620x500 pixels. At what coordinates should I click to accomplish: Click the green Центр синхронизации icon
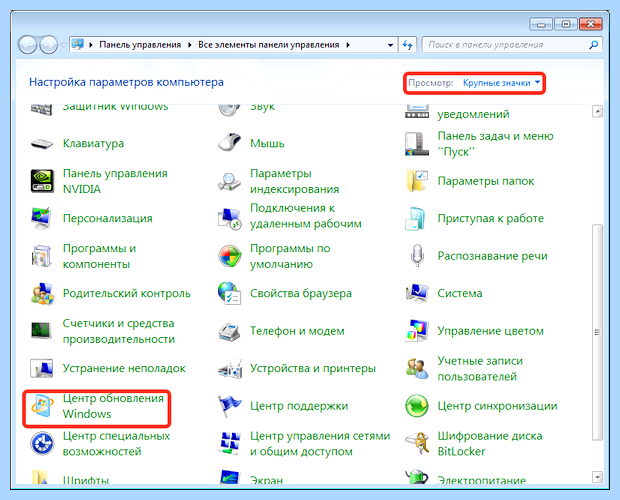click(x=417, y=406)
